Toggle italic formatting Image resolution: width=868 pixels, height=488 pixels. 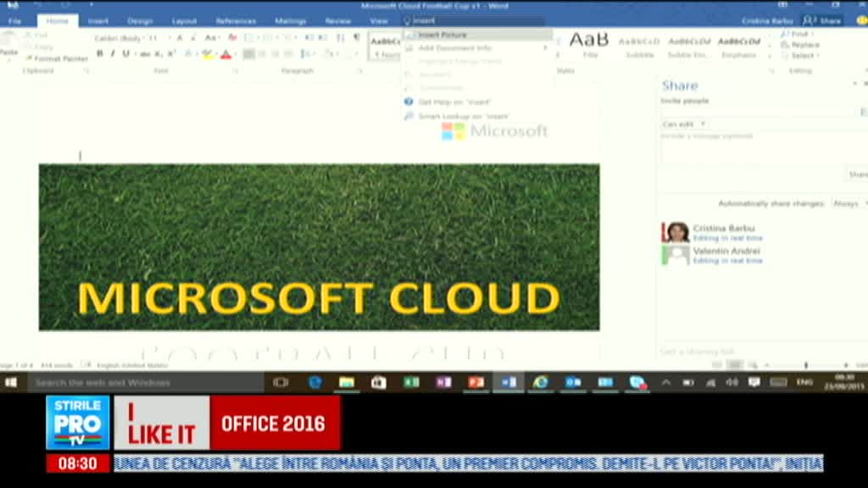point(113,53)
